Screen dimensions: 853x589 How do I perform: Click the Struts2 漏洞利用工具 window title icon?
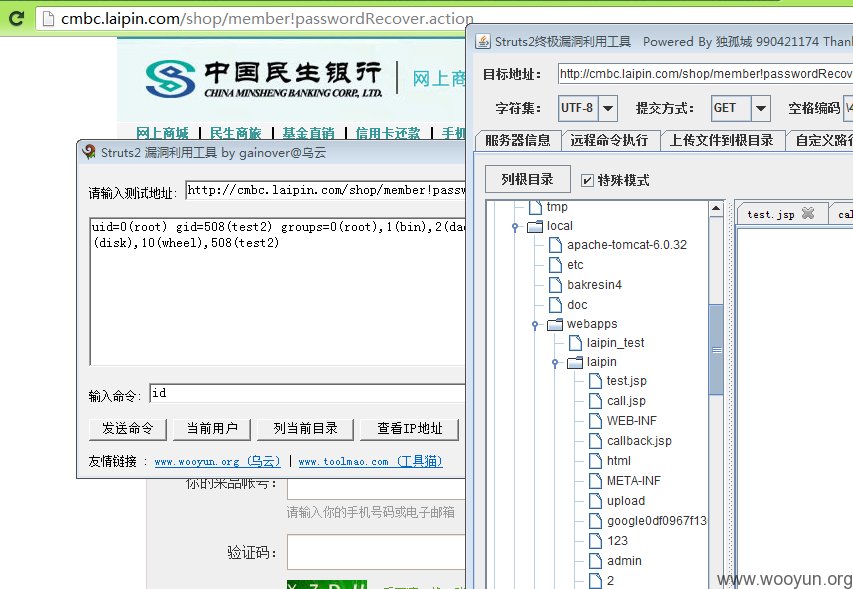tap(89, 152)
